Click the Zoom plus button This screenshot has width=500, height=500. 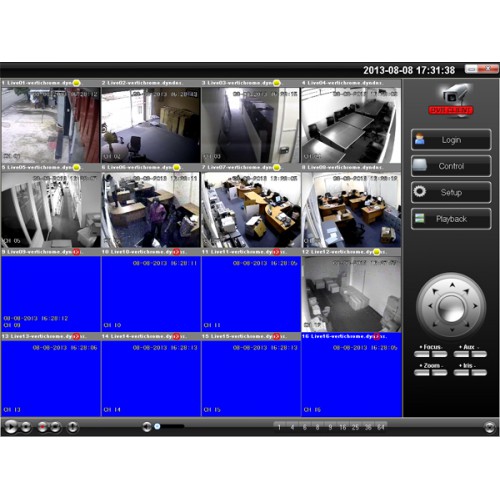click(422, 373)
